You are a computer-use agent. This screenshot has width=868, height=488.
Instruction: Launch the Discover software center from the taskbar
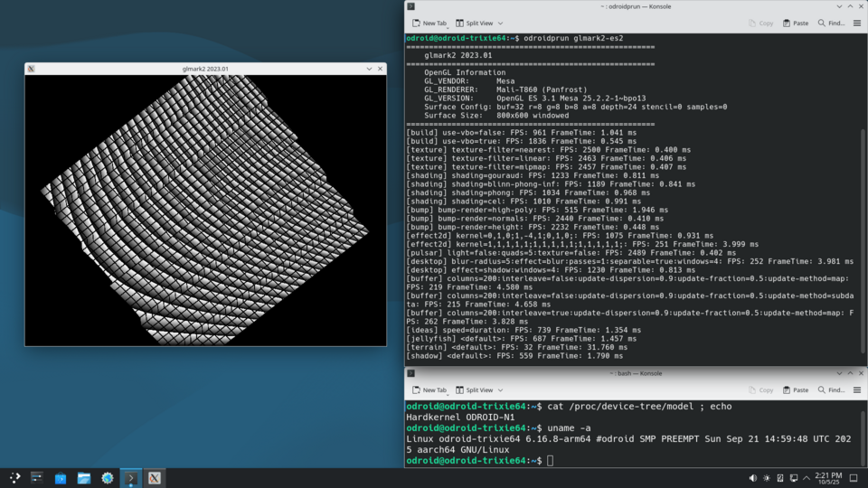tap(61, 478)
